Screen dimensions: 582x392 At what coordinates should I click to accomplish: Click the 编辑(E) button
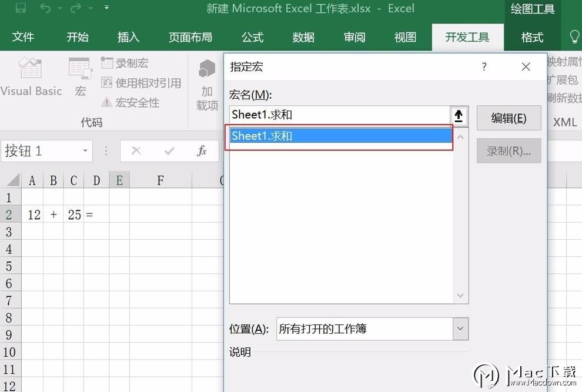509,118
